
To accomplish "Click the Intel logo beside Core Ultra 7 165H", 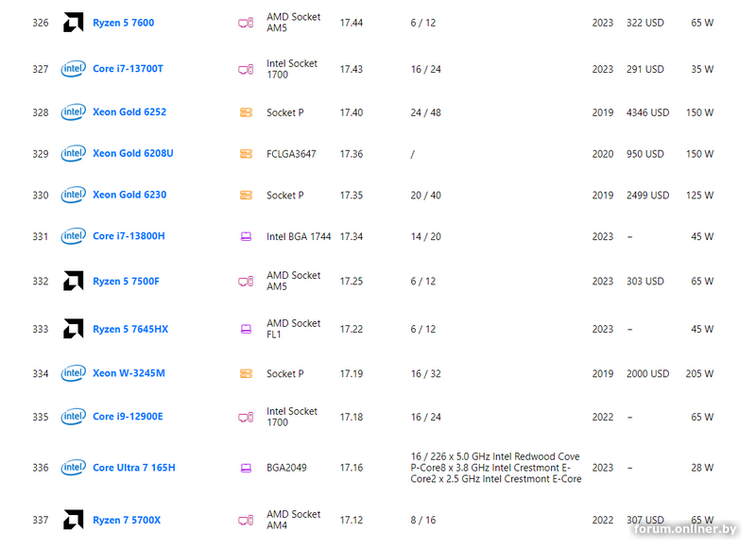I will click(x=74, y=468).
